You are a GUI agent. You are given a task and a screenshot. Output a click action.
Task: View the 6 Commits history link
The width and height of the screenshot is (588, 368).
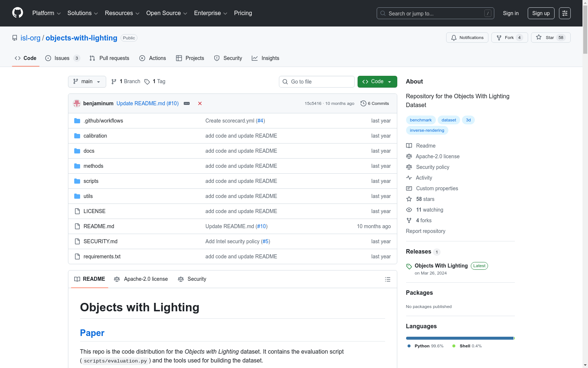point(375,103)
